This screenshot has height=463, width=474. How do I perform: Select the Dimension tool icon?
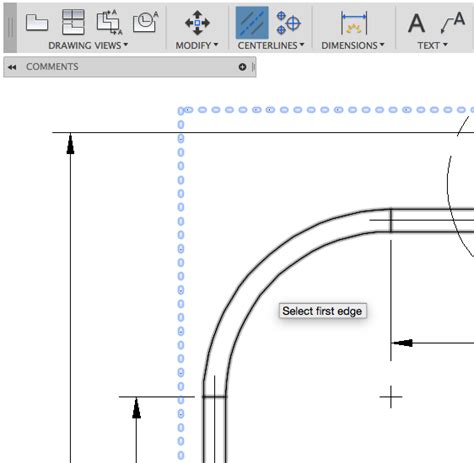354,23
